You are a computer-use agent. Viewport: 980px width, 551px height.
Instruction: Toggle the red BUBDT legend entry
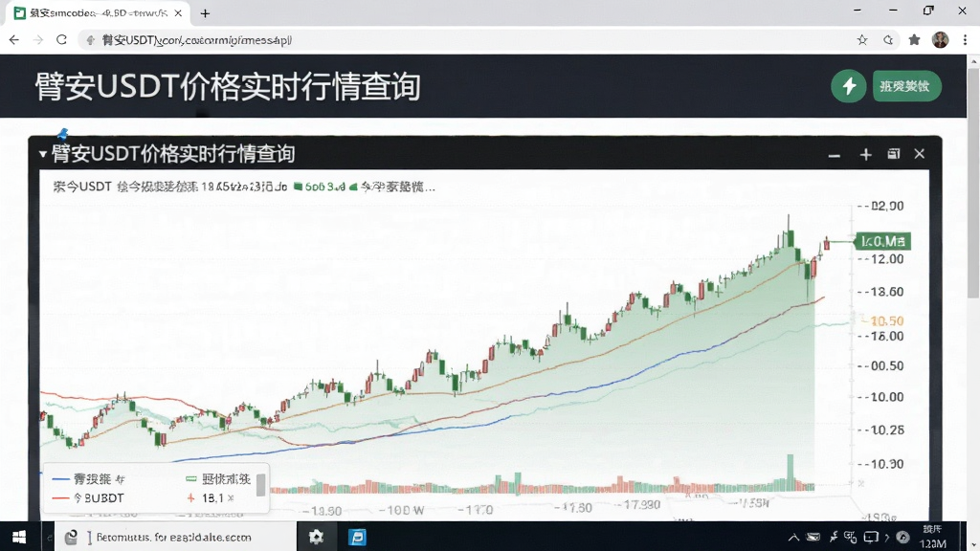coord(88,497)
